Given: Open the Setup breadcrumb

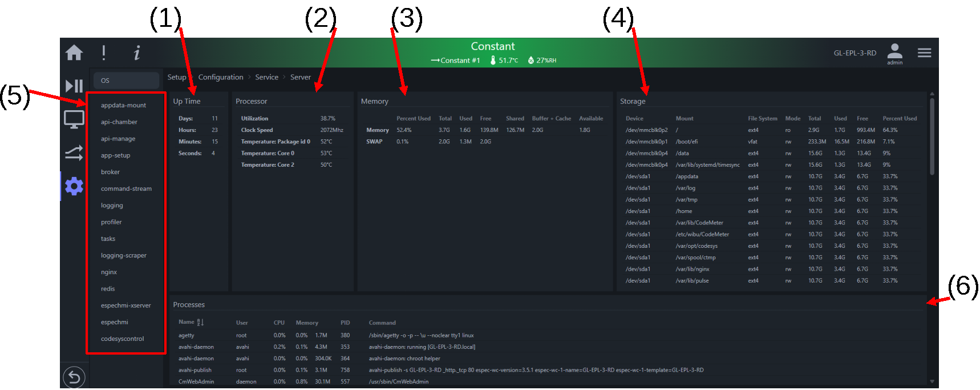Looking at the screenshot, I should tap(177, 77).
